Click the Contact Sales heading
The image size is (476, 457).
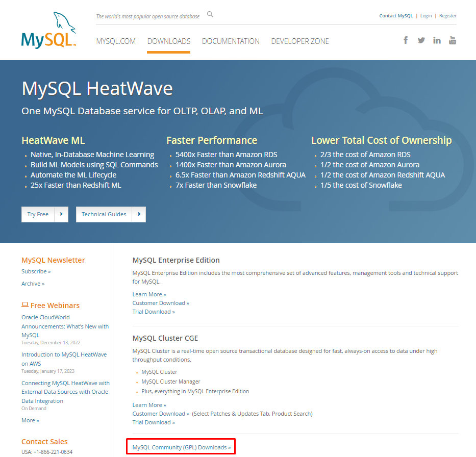coord(44,442)
